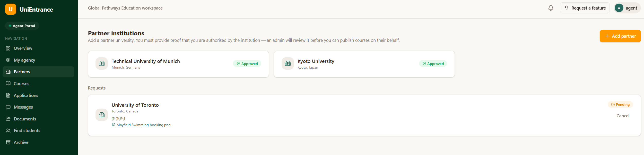The width and height of the screenshot is (644, 155).
Task: Click the Add partner button
Action: (x=620, y=36)
